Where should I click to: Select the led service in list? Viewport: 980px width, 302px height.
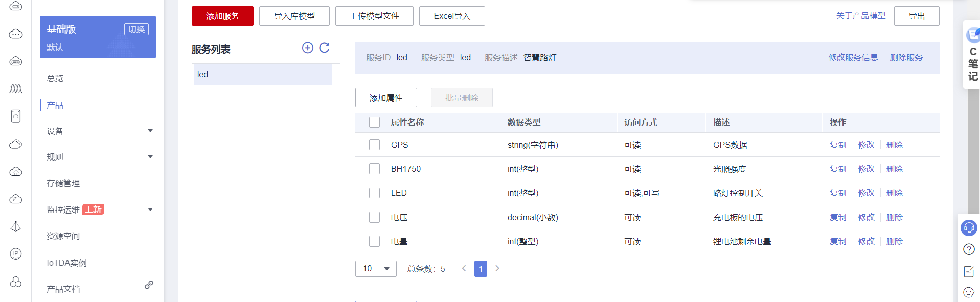click(263, 75)
